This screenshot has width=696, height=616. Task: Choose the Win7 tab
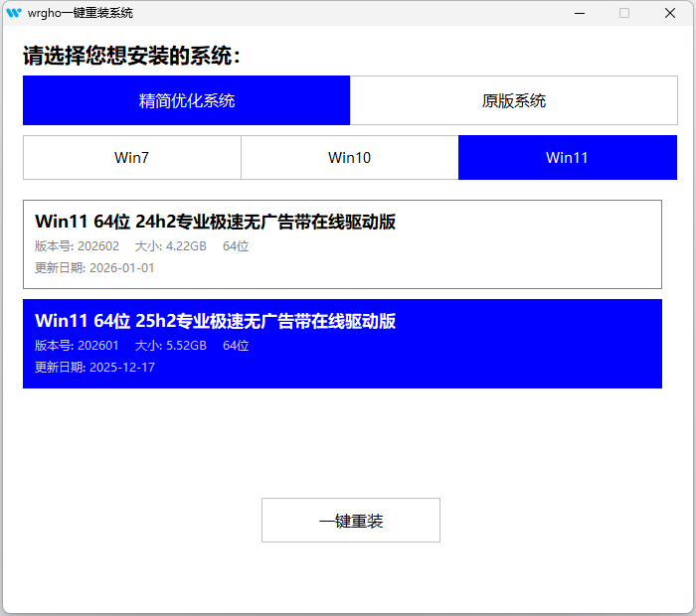coord(132,157)
